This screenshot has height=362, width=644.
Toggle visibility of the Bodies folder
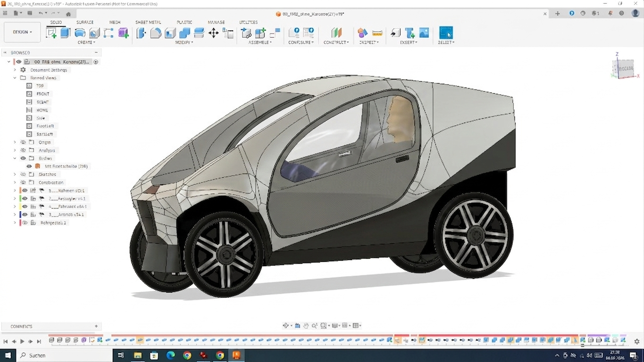click(23, 158)
